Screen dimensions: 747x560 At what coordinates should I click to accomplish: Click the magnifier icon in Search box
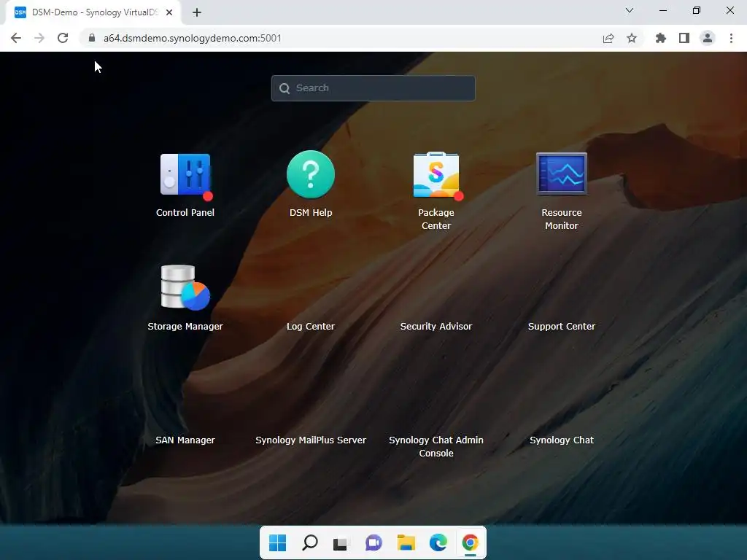(x=285, y=88)
